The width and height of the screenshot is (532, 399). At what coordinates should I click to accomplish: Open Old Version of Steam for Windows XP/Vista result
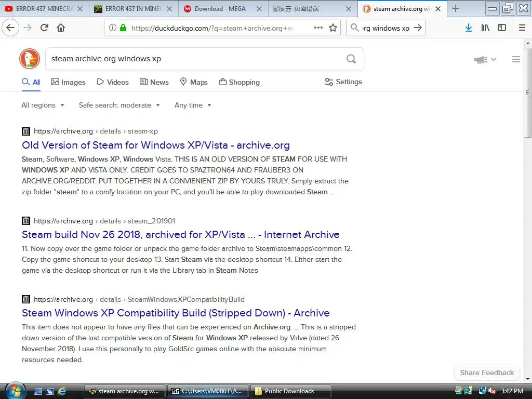click(x=156, y=145)
